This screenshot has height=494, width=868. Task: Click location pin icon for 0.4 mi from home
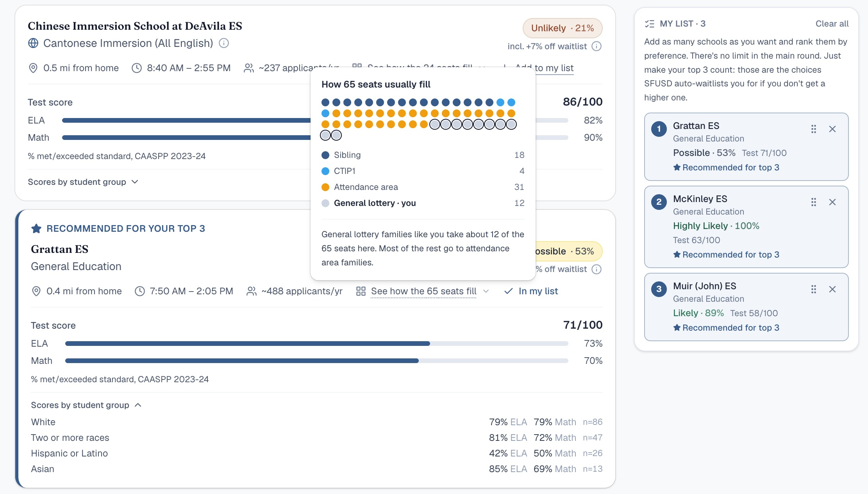click(x=36, y=291)
